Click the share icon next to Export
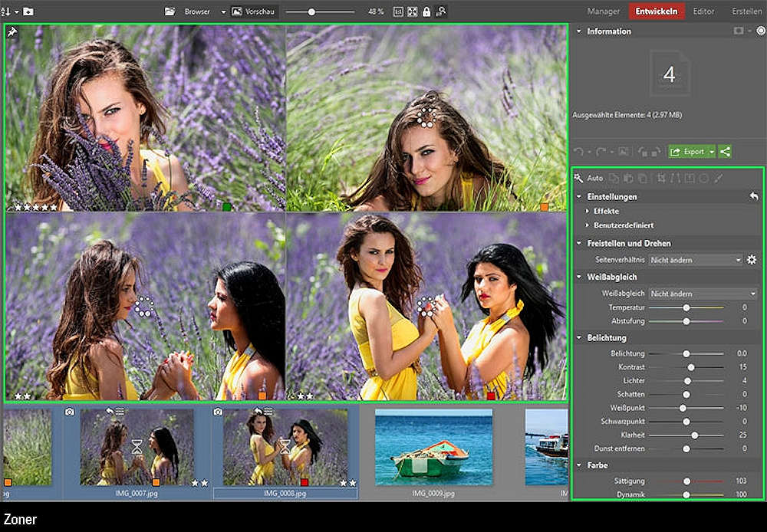Image resolution: width=767 pixels, height=532 pixels. 725,152
